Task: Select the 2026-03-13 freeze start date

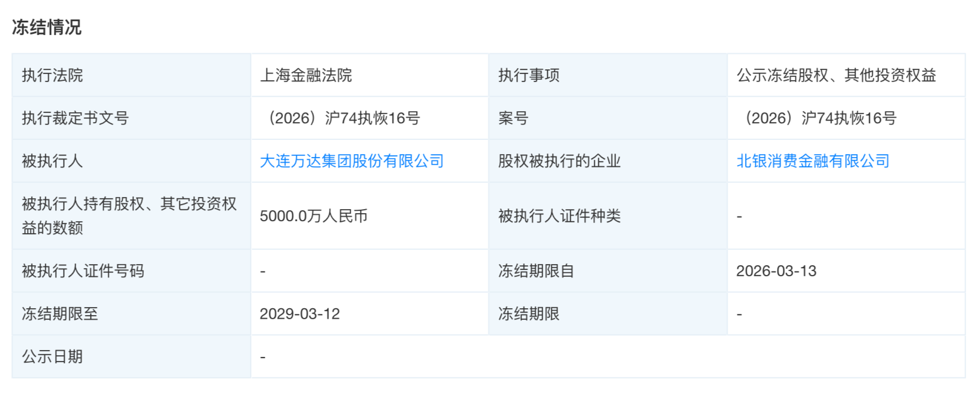Action: [776, 271]
